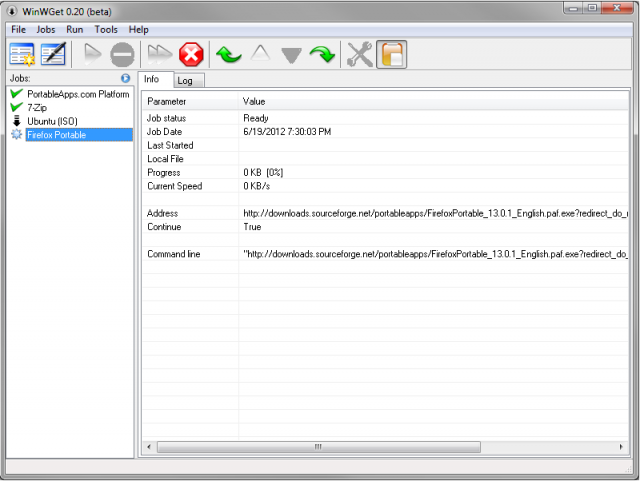Toggle the orange clipboard monitor icon

(x=391, y=54)
